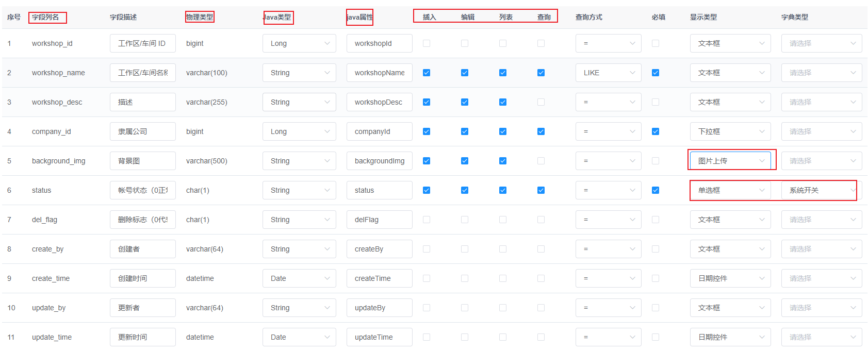Open Java type dropdown for workshop_name
Screen dimensions: 868x351
[299, 73]
